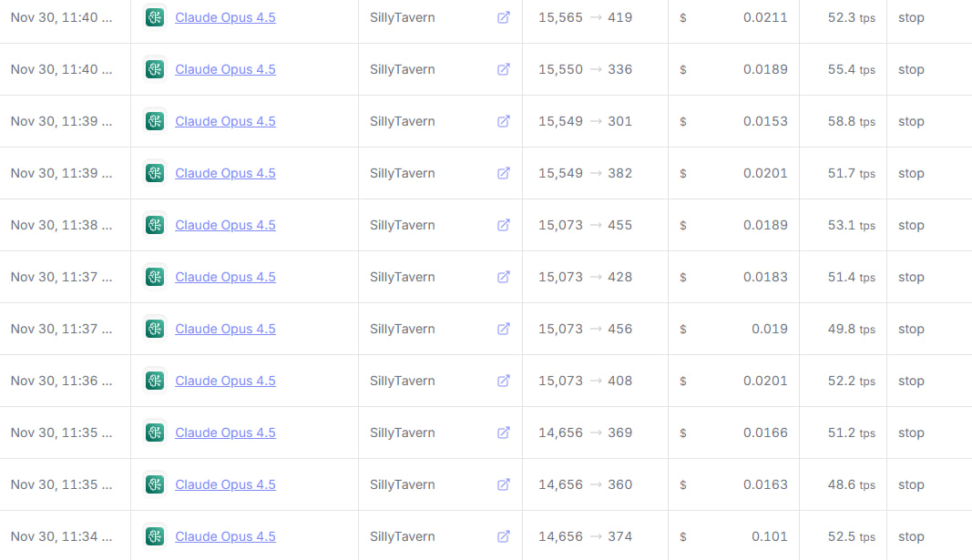Open external link icon in the 49.8 tps row
This screenshot has width=972, height=560.
point(504,329)
